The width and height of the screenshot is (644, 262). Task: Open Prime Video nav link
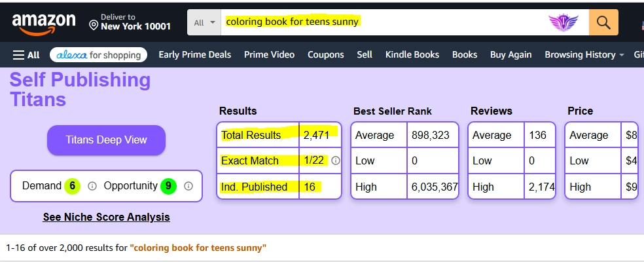tap(269, 55)
